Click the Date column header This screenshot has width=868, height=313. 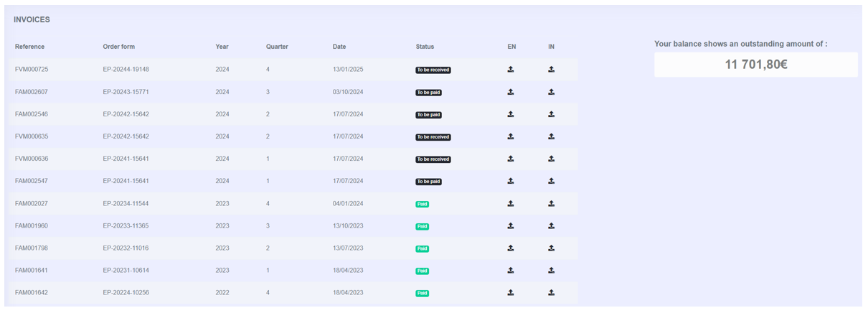click(x=339, y=47)
